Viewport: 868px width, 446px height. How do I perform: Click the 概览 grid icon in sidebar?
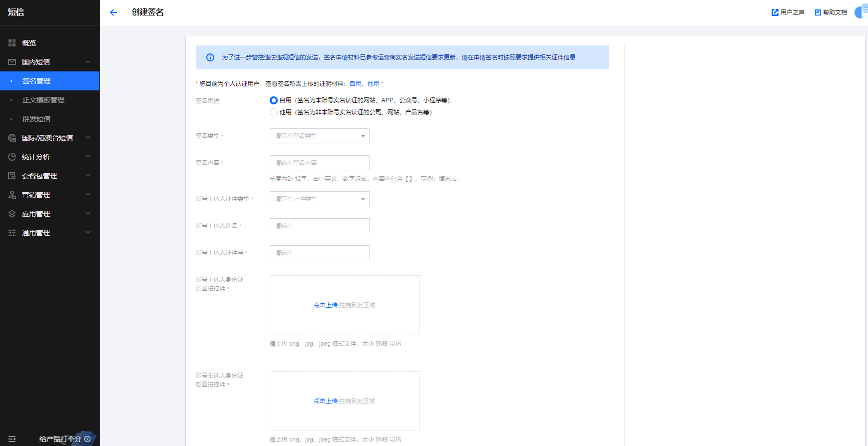12,43
